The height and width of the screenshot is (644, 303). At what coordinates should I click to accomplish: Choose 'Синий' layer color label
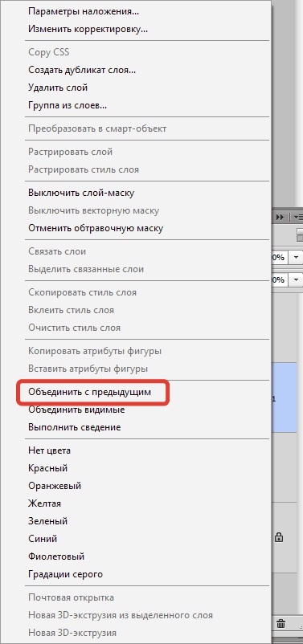click(x=43, y=539)
